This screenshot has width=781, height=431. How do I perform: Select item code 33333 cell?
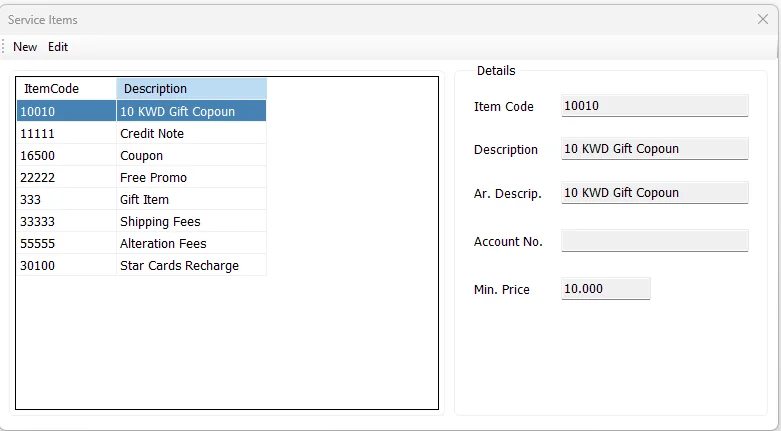[66, 221]
